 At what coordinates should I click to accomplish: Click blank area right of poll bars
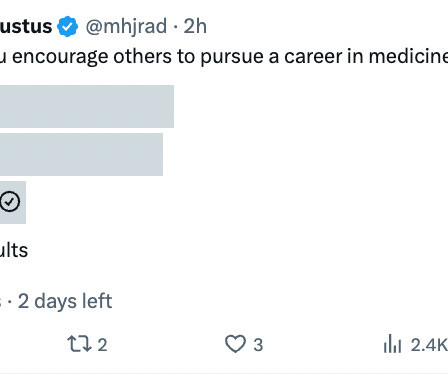(300, 153)
